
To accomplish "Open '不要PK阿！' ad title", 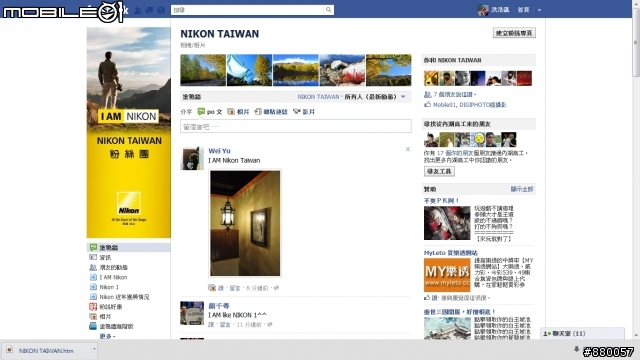I will [x=441, y=200].
